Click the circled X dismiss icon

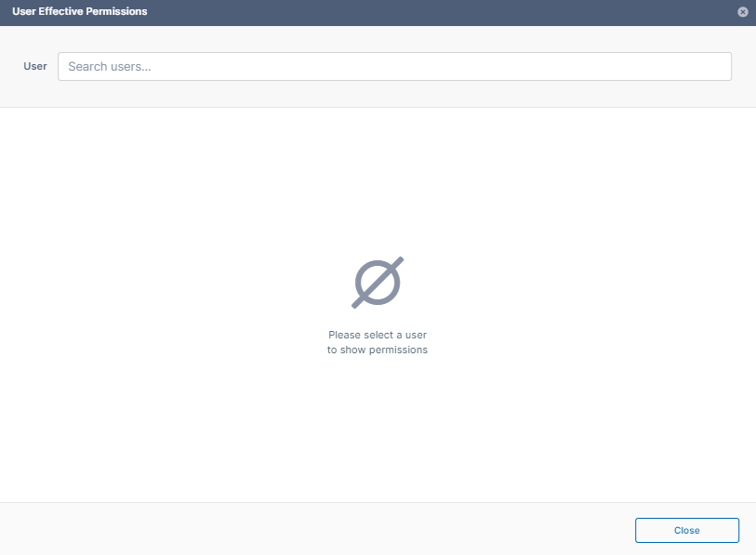(742, 11)
